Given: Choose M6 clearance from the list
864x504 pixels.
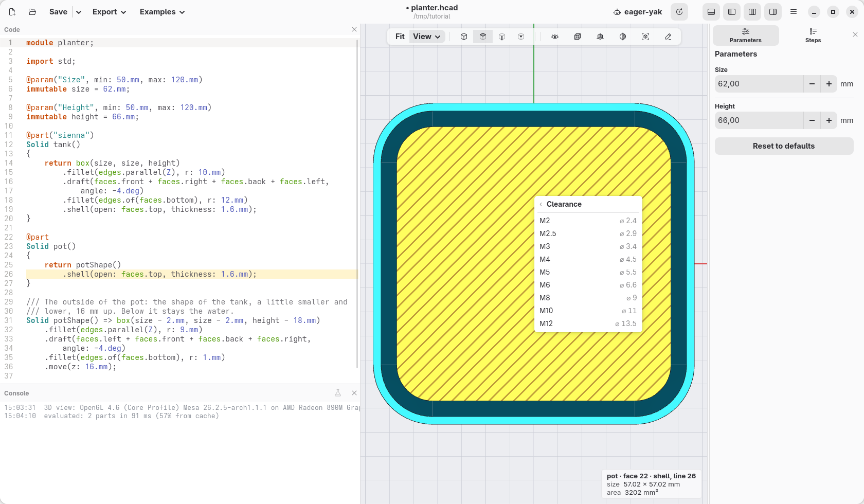Looking at the screenshot, I should point(588,285).
